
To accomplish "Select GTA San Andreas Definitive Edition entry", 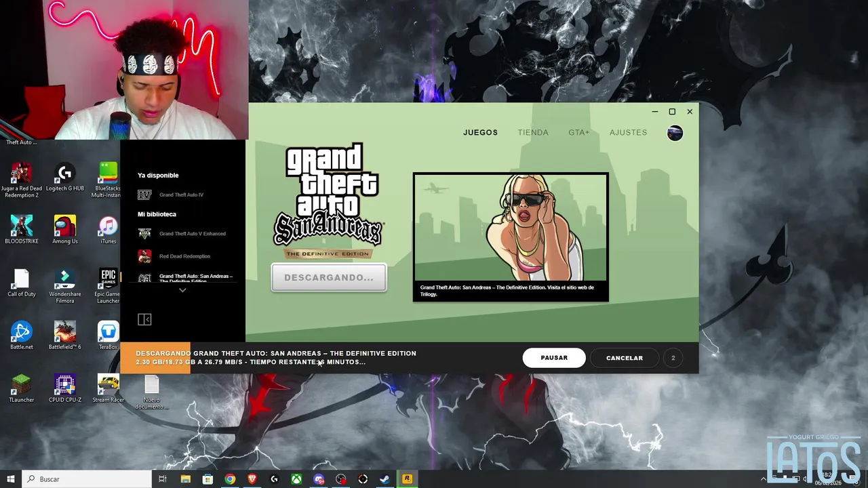I will point(196,278).
